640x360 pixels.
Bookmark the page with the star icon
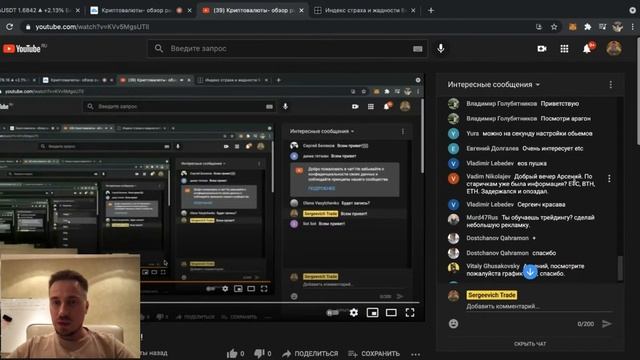[553, 27]
